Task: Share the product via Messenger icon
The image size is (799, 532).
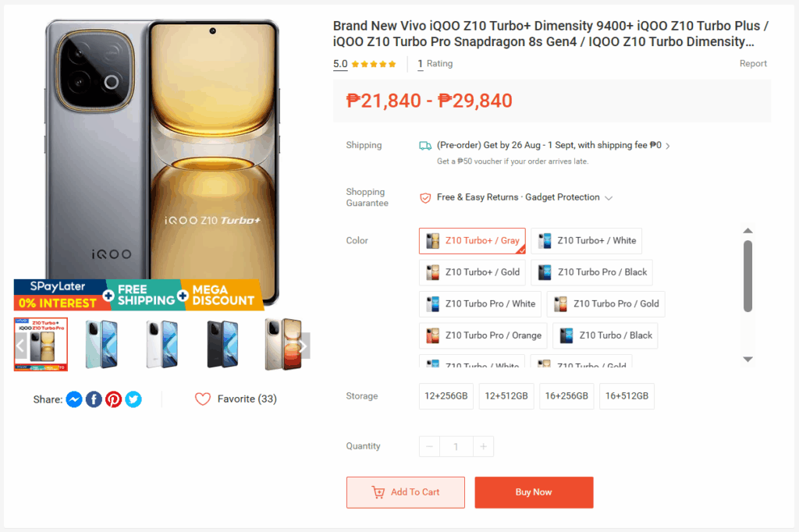Action: tap(73, 399)
